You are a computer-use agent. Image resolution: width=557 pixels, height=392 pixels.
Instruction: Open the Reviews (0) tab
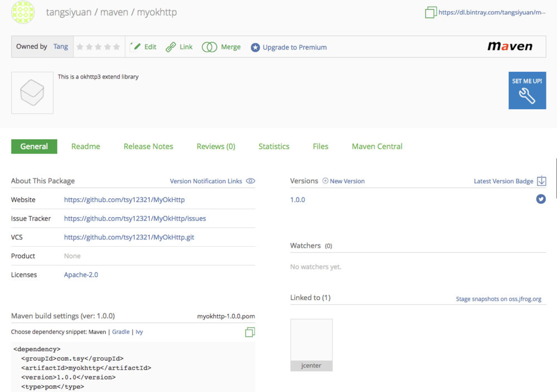(216, 146)
